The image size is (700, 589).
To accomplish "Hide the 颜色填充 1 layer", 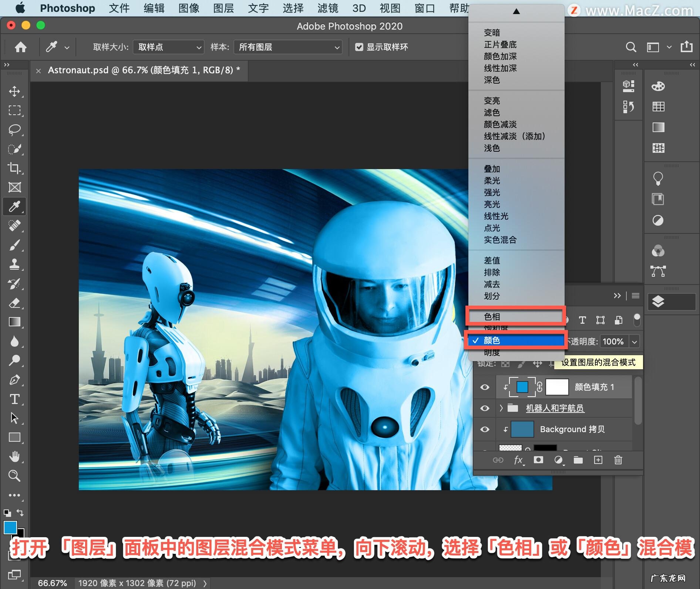I will pyautogui.click(x=485, y=387).
